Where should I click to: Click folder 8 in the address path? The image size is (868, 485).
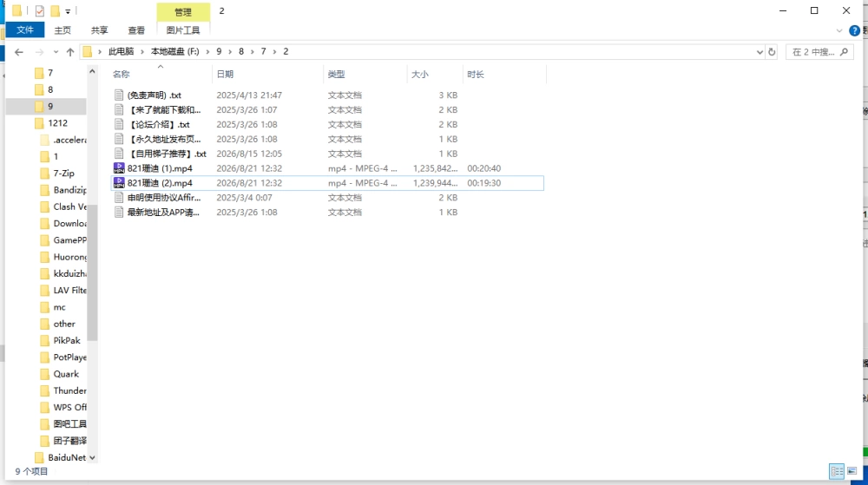pos(240,51)
